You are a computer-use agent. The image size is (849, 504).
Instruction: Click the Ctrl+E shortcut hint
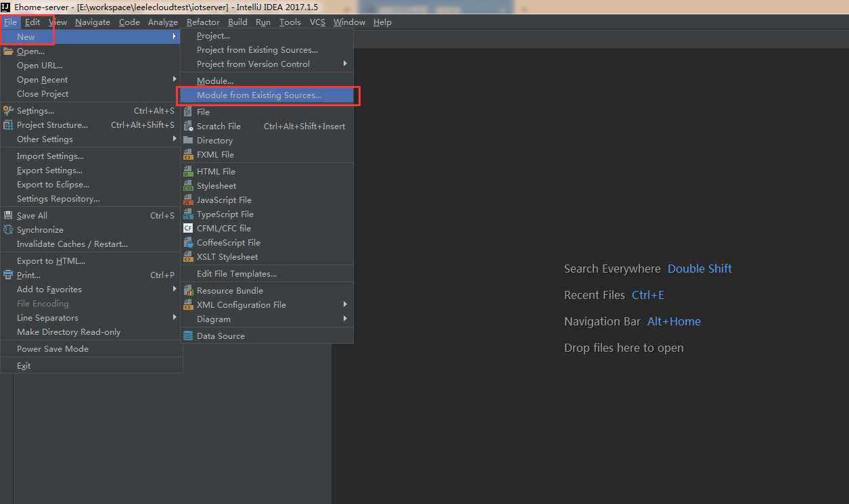648,295
